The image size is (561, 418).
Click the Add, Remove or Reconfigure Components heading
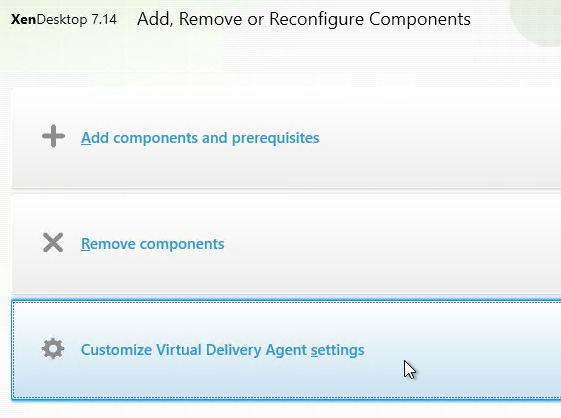coord(304,19)
